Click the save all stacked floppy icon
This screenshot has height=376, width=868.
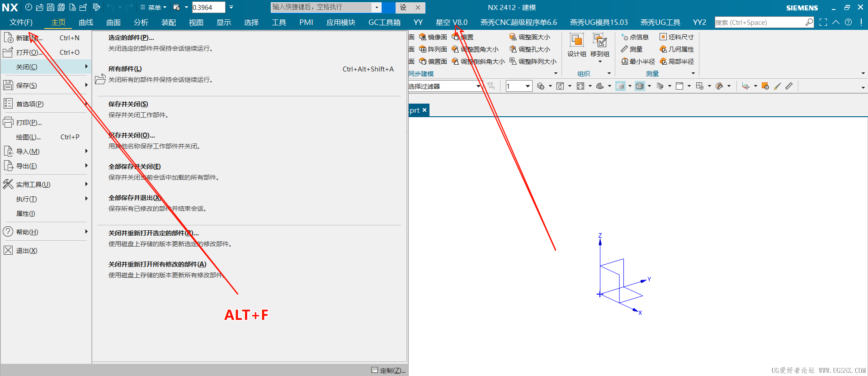coord(61,7)
